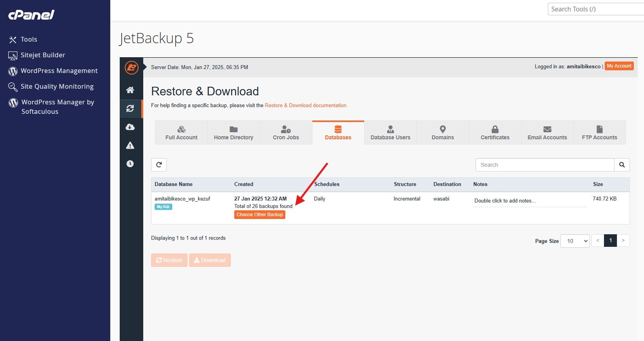Open the Page Size dropdown

click(x=575, y=241)
